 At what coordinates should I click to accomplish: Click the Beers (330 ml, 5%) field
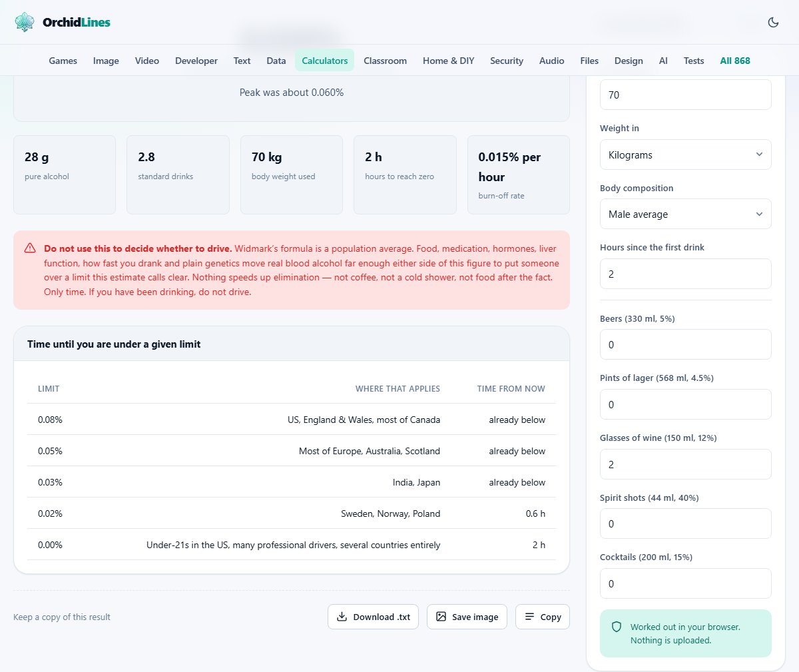pyautogui.click(x=685, y=344)
